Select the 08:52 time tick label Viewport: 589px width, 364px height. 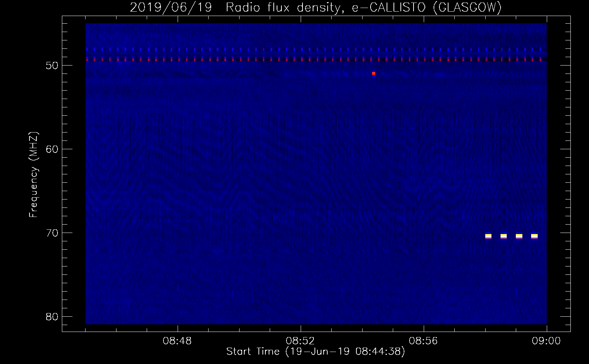(x=300, y=341)
